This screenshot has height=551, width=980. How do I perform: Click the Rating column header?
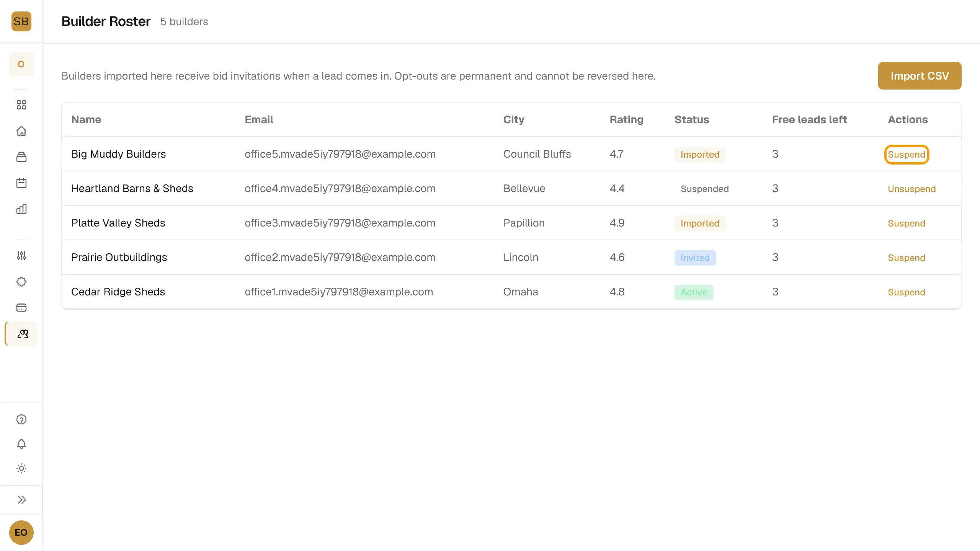626,119
